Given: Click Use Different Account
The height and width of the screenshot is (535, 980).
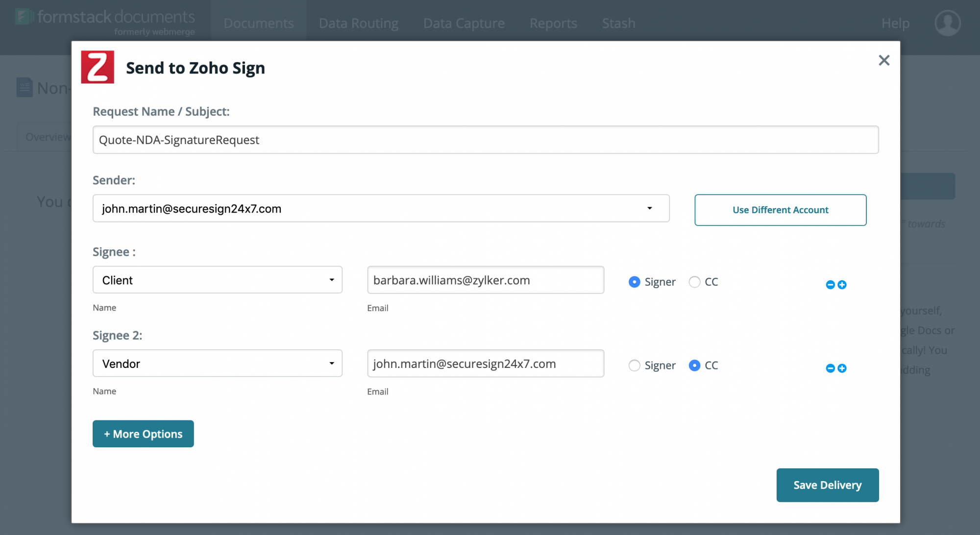Looking at the screenshot, I should (780, 210).
